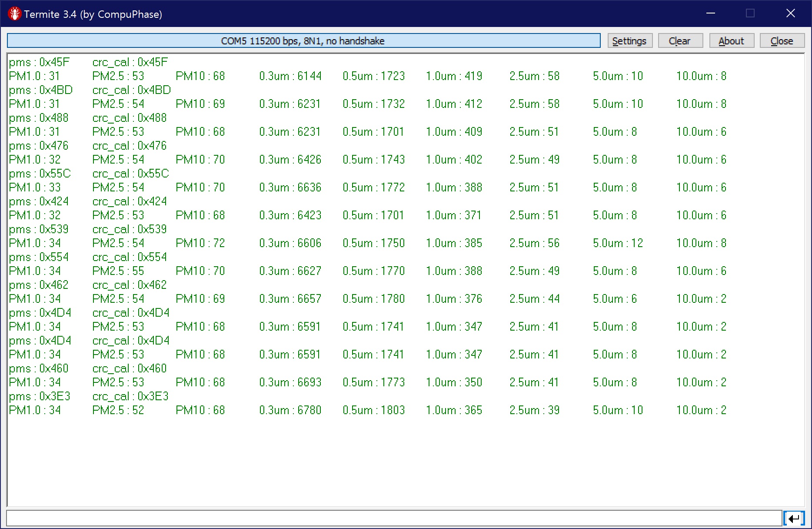The image size is (812, 529).
Task: Click value '0.3um : 6144'
Action: tap(290, 76)
